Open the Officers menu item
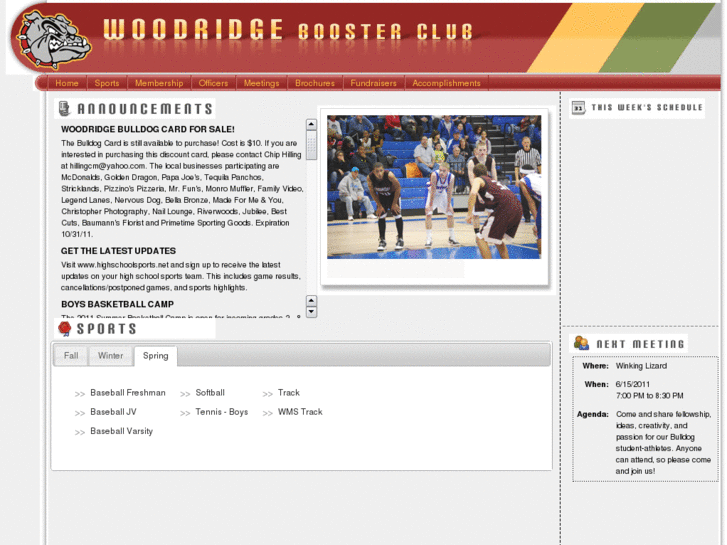The image size is (727, 545). pos(213,83)
